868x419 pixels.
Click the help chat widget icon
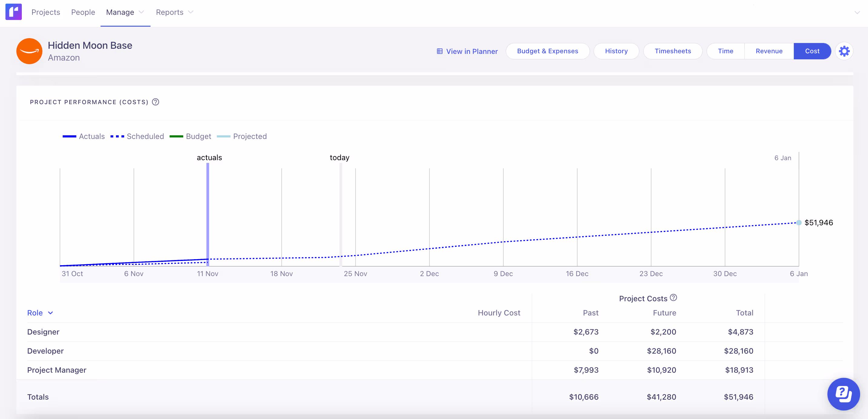pyautogui.click(x=843, y=394)
